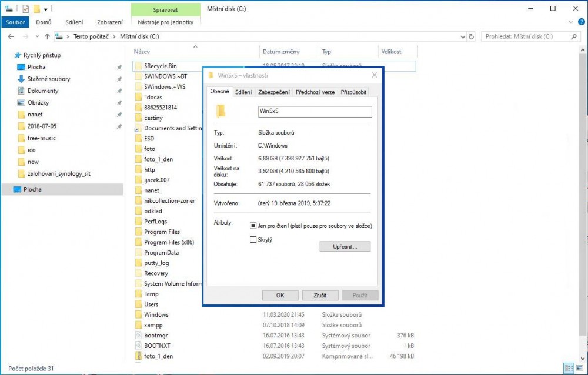Viewport: 588px width, 375px height.
Task: Select Stažené soubory in quick access
Action: pyautogui.click(x=48, y=79)
